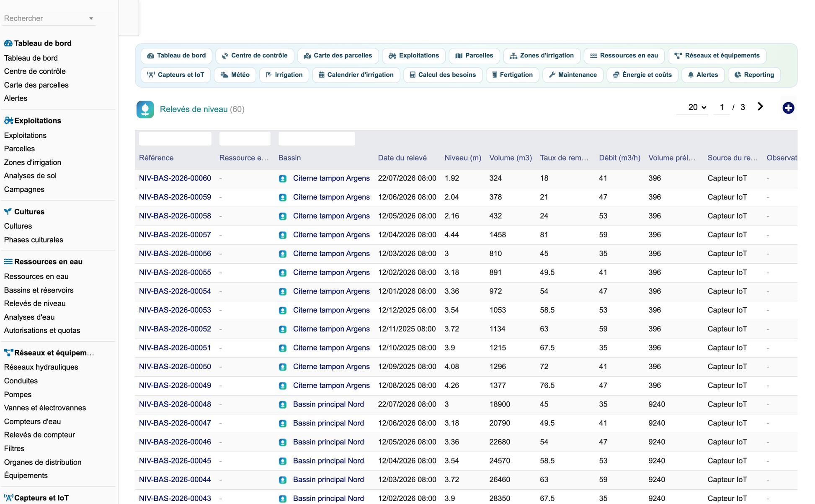The image size is (815, 504).
Task: Open the Irrigation tab
Action: click(284, 75)
